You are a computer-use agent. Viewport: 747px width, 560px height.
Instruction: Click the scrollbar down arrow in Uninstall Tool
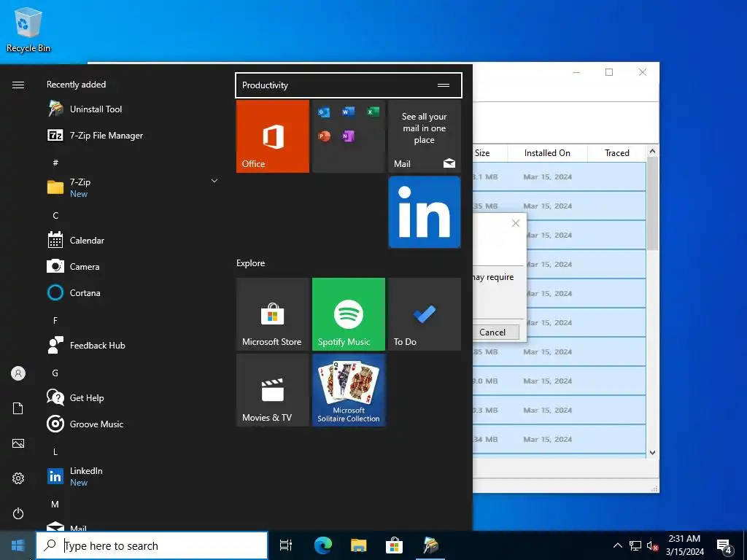653,452
